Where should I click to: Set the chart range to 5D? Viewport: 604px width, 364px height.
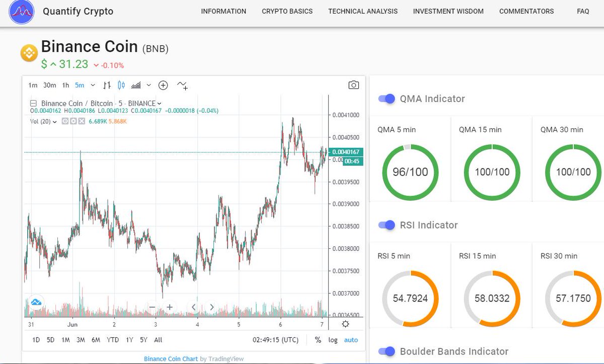pos(50,340)
